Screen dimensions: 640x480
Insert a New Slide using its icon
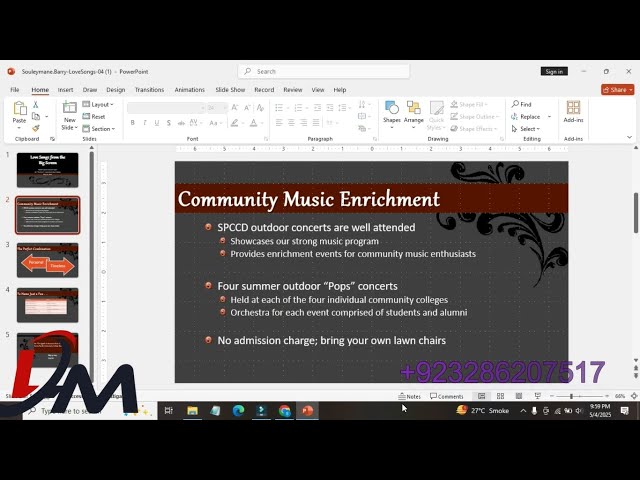(69, 108)
